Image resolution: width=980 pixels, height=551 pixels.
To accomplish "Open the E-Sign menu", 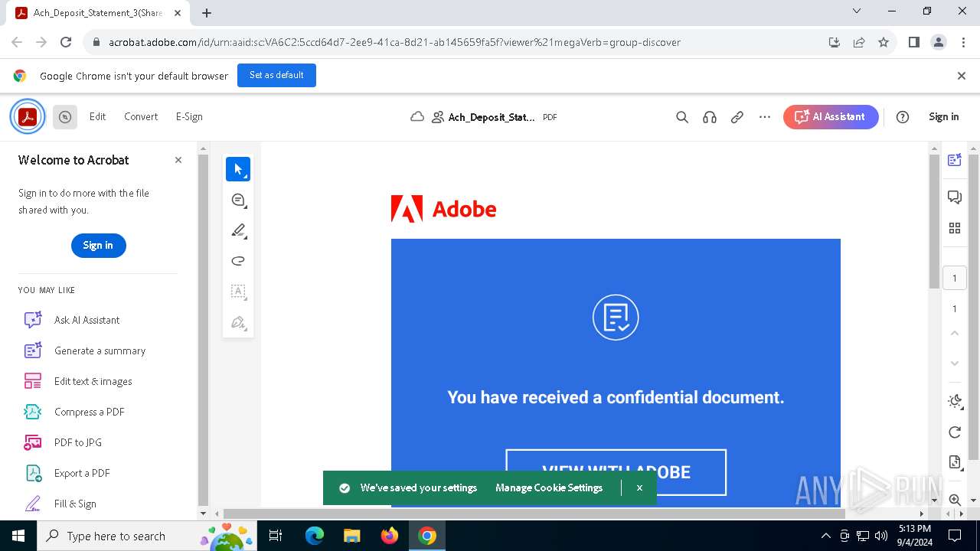I will (189, 117).
